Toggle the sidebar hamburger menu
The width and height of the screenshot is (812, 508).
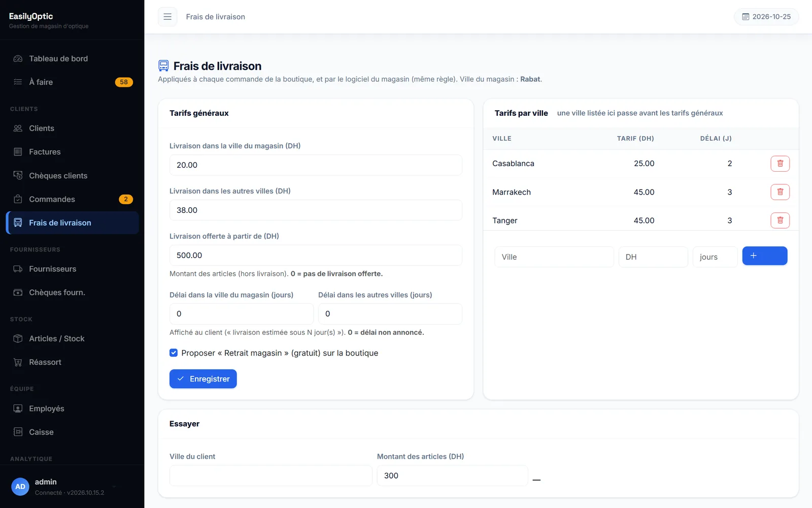click(167, 17)
